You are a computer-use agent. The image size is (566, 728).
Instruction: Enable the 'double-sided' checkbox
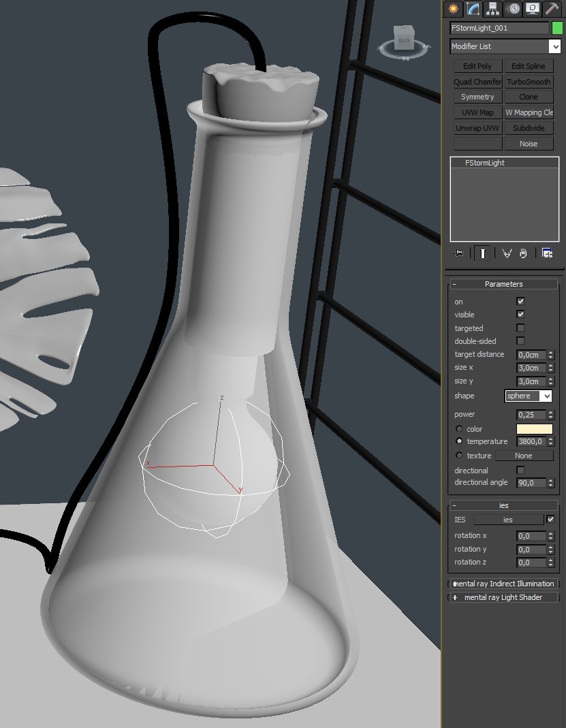pos(520,341)
